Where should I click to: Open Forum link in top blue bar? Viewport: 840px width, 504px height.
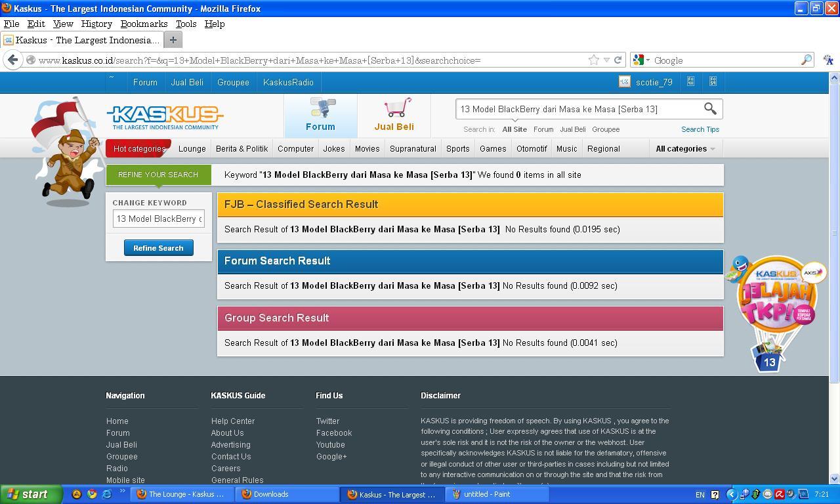pyautogui.click(x=145, y=82)
